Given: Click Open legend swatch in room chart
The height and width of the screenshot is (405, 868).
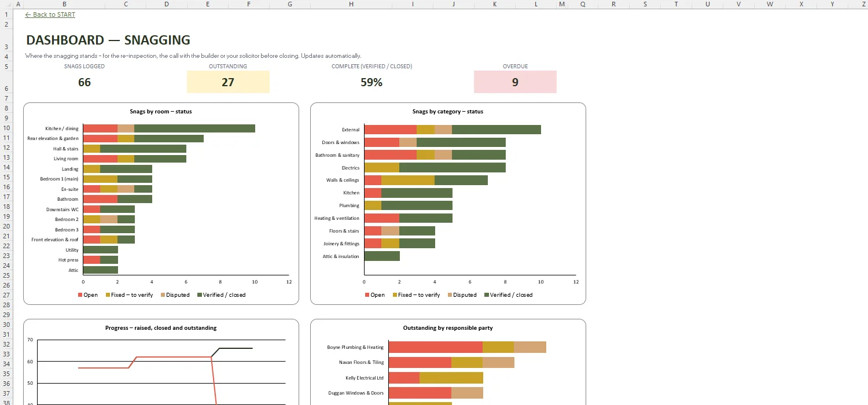Looking at the screenshot, I should [80, 295].
